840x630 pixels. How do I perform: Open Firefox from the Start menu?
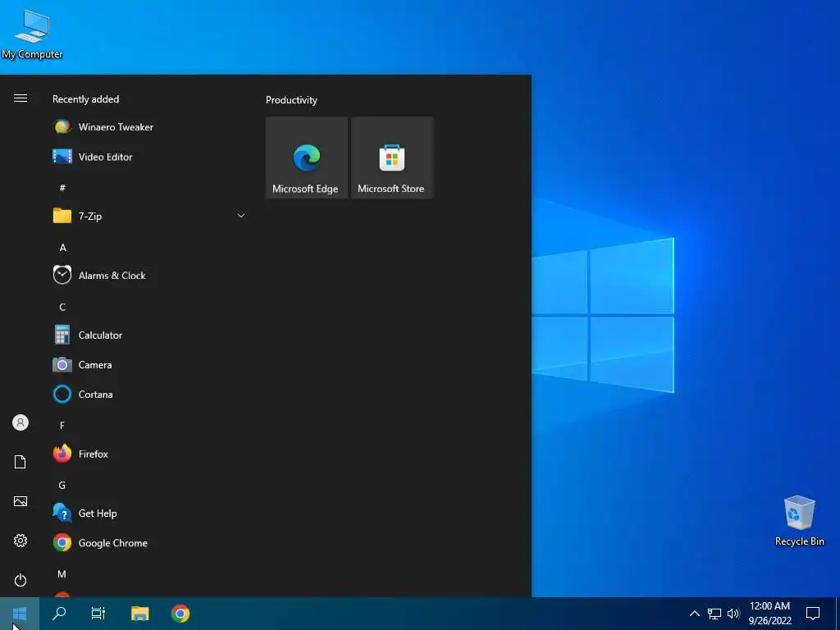coord(150,454)
